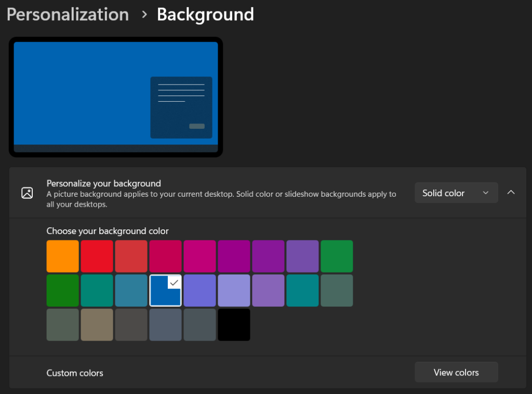
Task: Open the Solid color dropdown
Action: tap(456, 193)
